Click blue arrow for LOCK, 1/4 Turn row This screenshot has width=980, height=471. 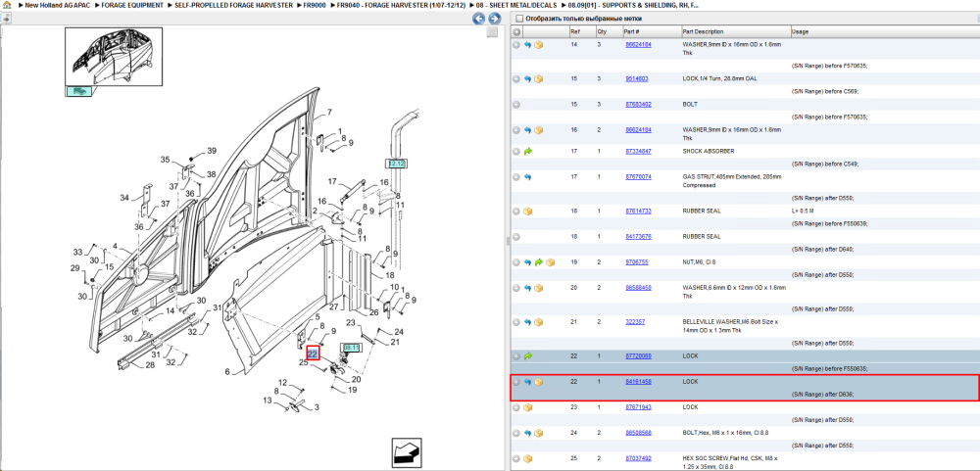527,78
